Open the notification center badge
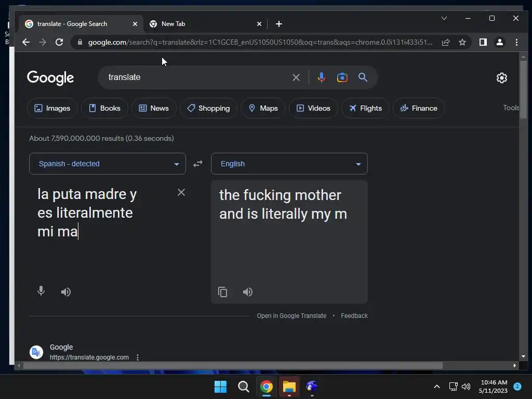 [x=517, y=387]
